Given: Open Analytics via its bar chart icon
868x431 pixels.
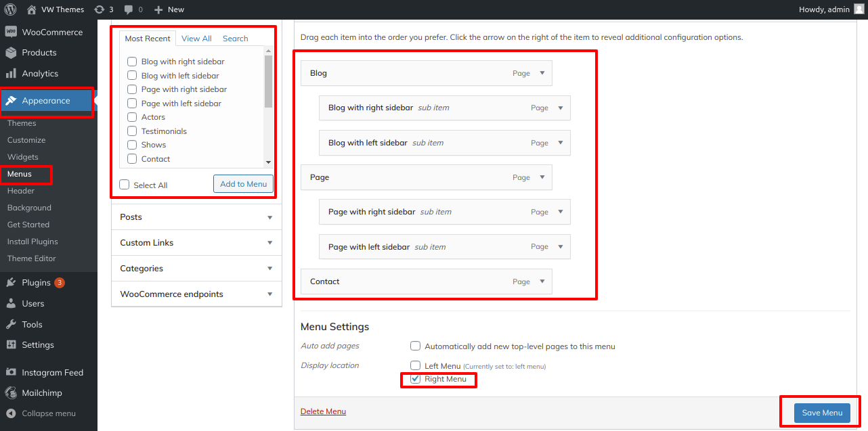Looking at the screenshot, I should [11, 73].
